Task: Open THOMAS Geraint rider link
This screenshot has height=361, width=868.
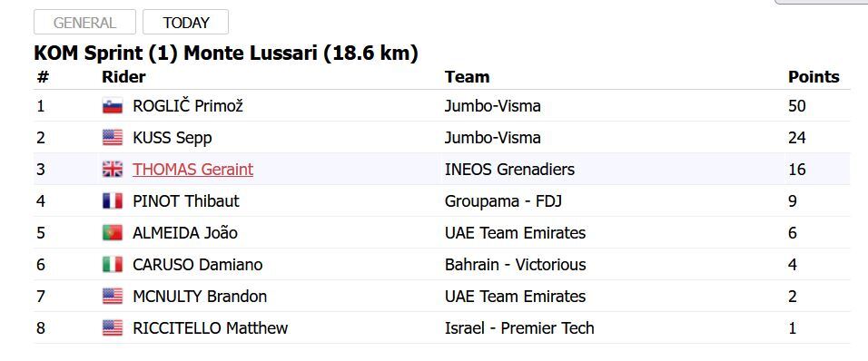Action: click(192, 170)
